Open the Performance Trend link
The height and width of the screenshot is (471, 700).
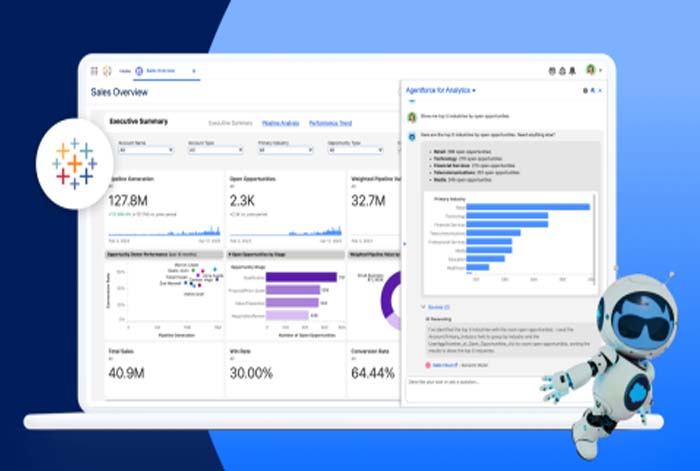tap(330, 123)
